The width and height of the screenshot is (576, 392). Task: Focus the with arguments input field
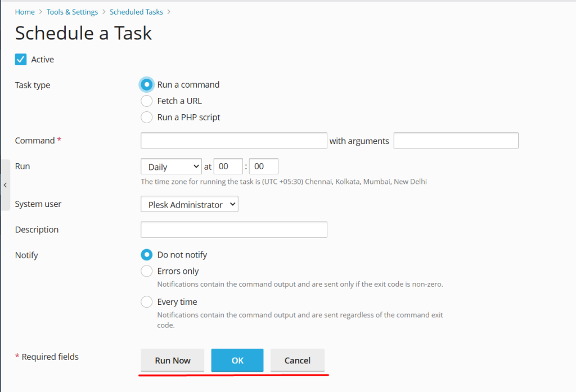click(456, 141)
